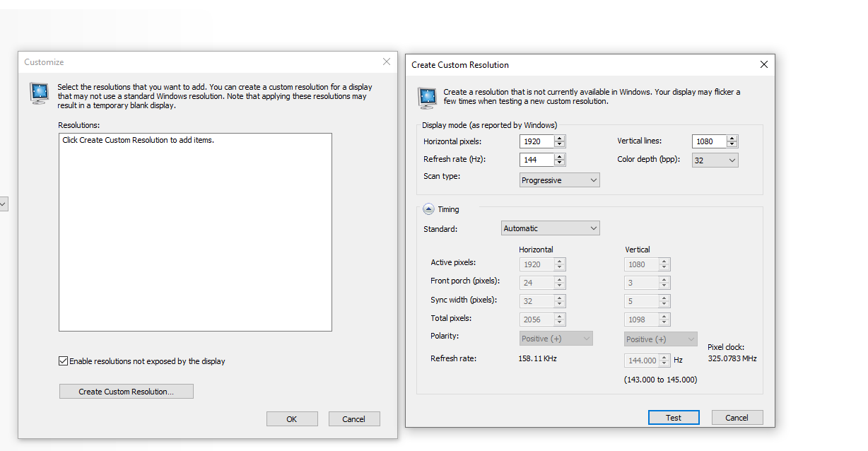This screenshot has height=451, width=868.
Task: Increase Vertical lines with its up arrow
Action: coord(733,138)
